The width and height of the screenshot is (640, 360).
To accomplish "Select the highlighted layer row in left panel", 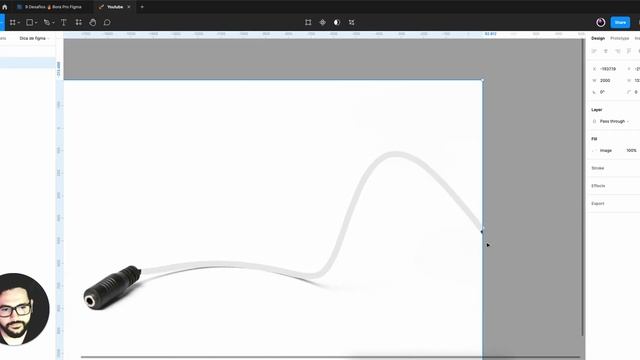I will click(x=28, y=63).
